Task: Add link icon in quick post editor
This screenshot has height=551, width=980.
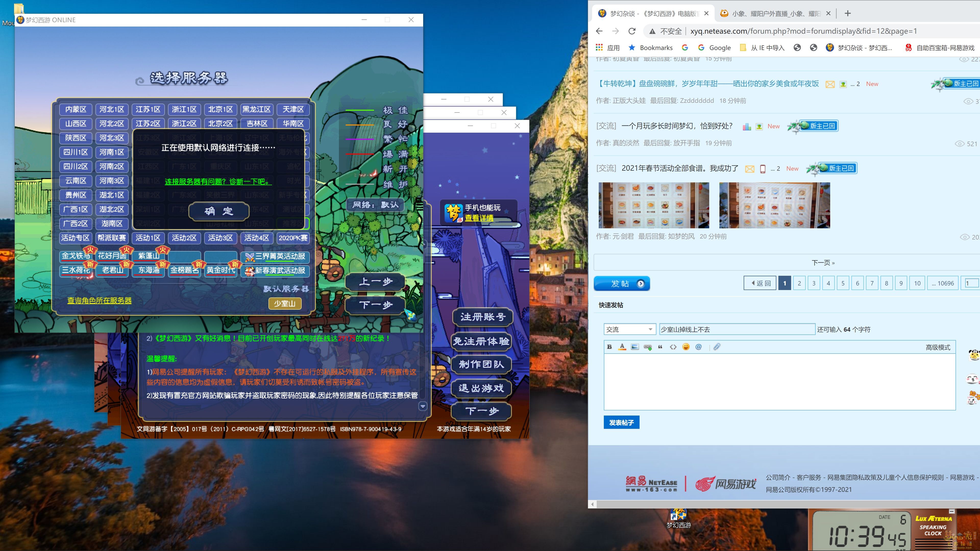Action: point(647,347)
